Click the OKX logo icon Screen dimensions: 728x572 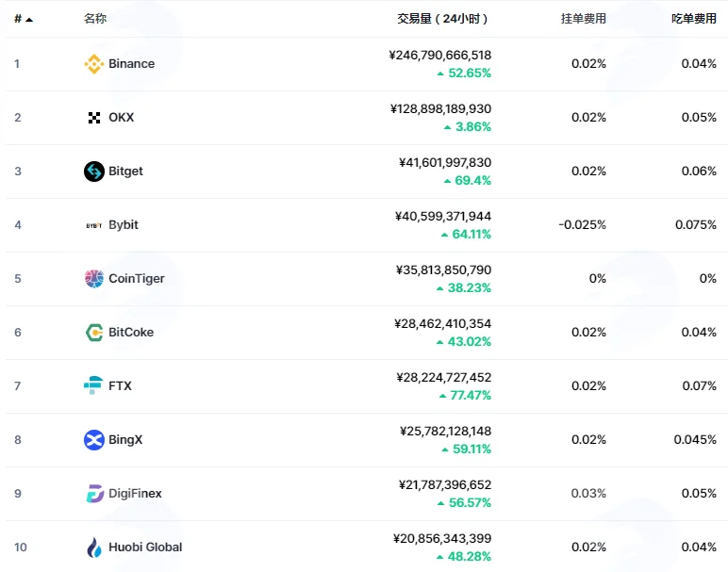pyautogui.click(x=93, y=118)
